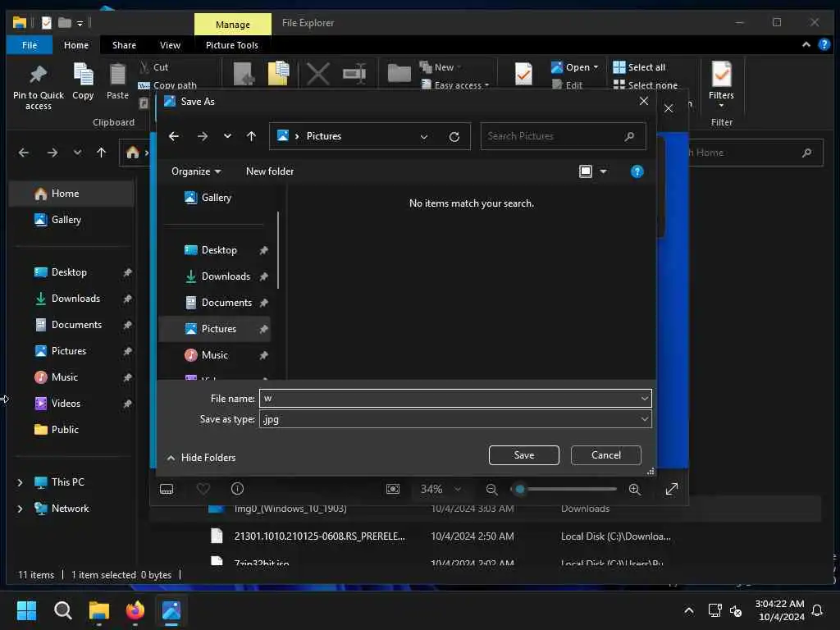Viewport: 840px width, 630px height.
Task: Click the taskbar Search icon
Action: pos(62,610)
